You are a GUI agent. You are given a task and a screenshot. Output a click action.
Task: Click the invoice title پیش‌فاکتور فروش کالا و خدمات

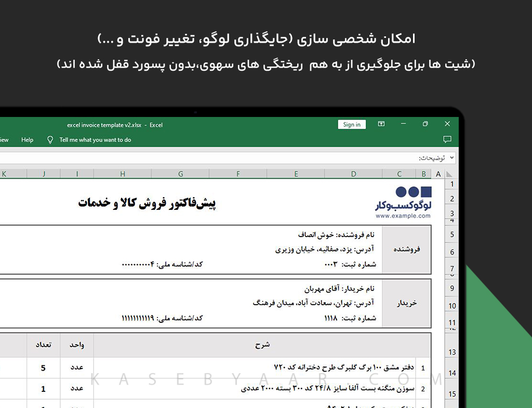(x=147, y=203)
